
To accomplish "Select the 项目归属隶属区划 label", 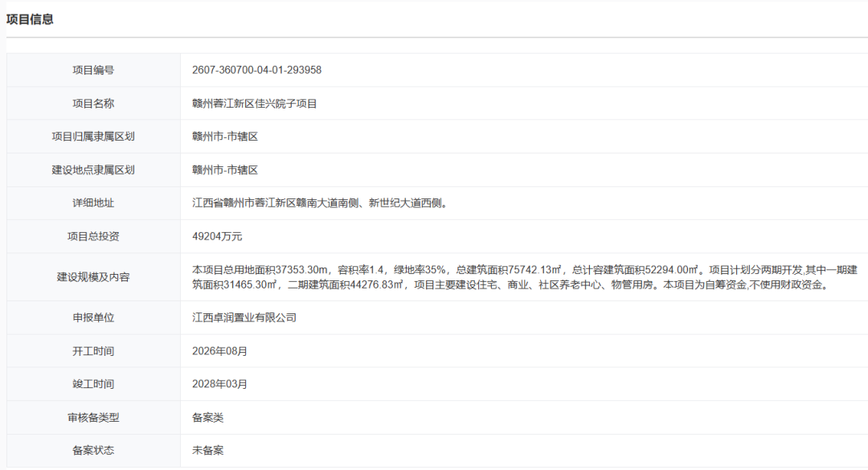I will [x=93, y=137].
